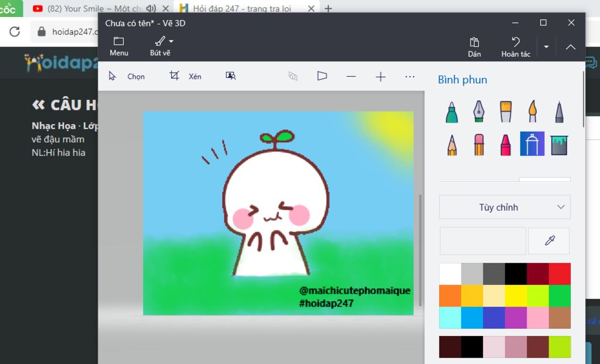Choose the bright red color swatch

pos(560,274)
